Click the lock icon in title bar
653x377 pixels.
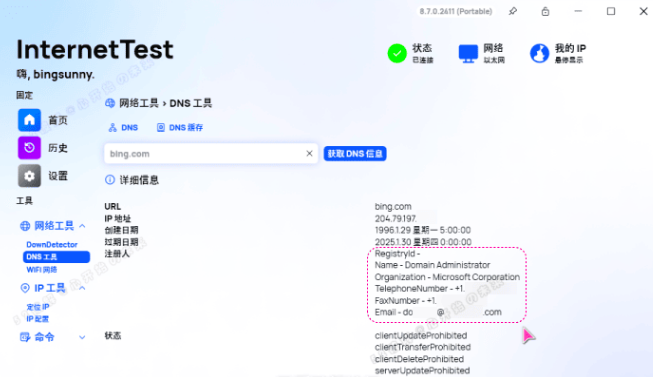coord(545,11)
